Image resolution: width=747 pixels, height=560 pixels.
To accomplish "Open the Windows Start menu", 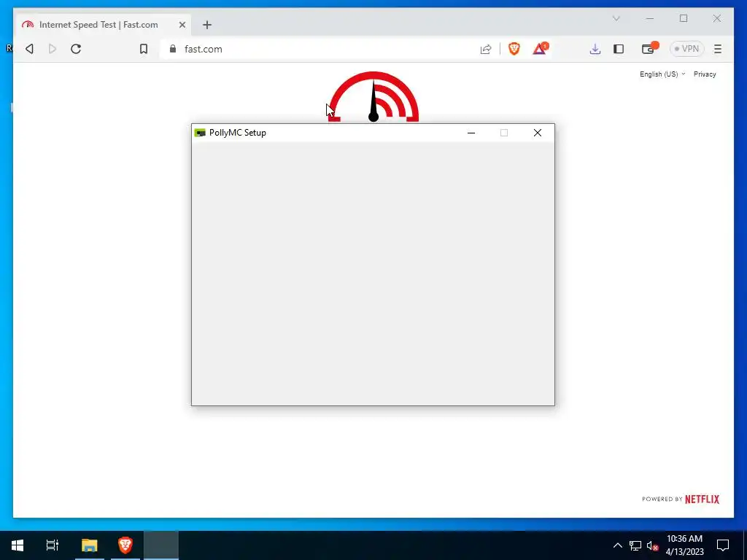I will coord(18,545).
